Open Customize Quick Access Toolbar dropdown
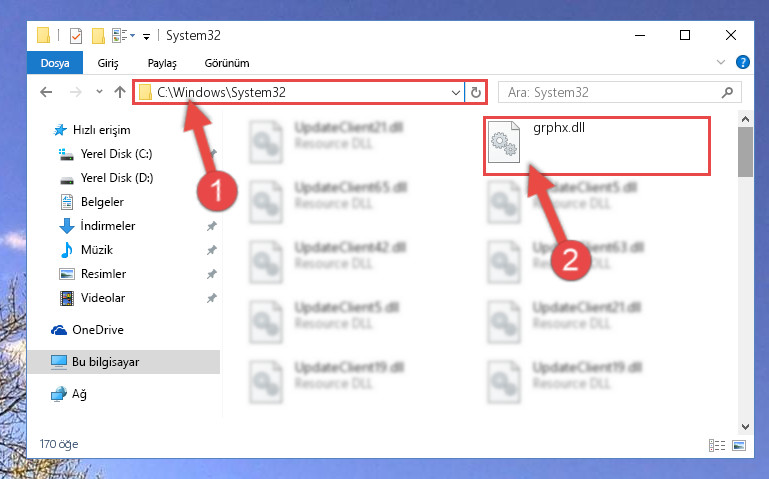Viewport: 769px width, 479px height. [x=146, y=37]
